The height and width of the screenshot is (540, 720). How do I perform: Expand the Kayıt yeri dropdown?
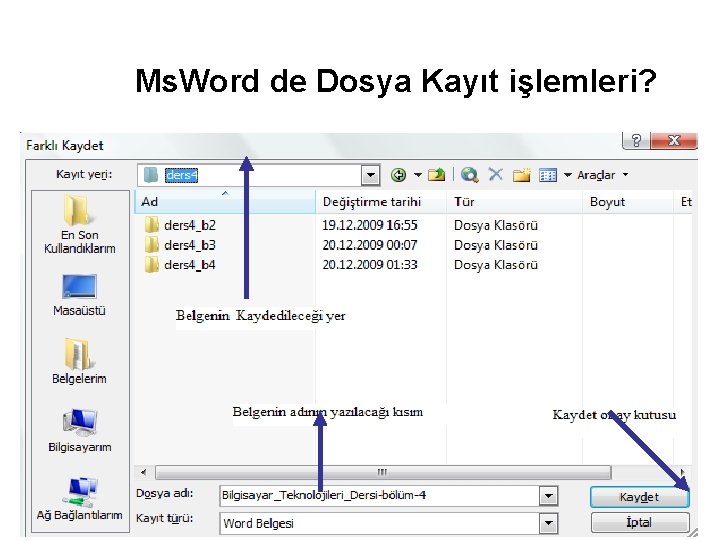point(370,175)
